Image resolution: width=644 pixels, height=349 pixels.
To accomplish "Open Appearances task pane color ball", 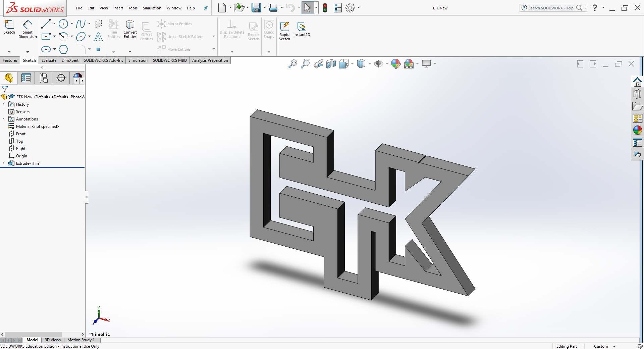I will click(637, 130).
